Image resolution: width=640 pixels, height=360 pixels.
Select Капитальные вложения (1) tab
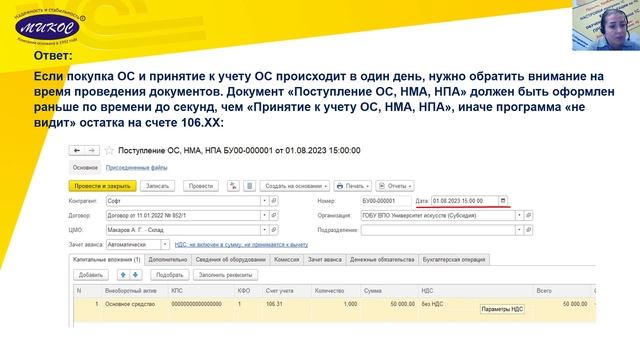pyautogui.click(x=107, y=260)
